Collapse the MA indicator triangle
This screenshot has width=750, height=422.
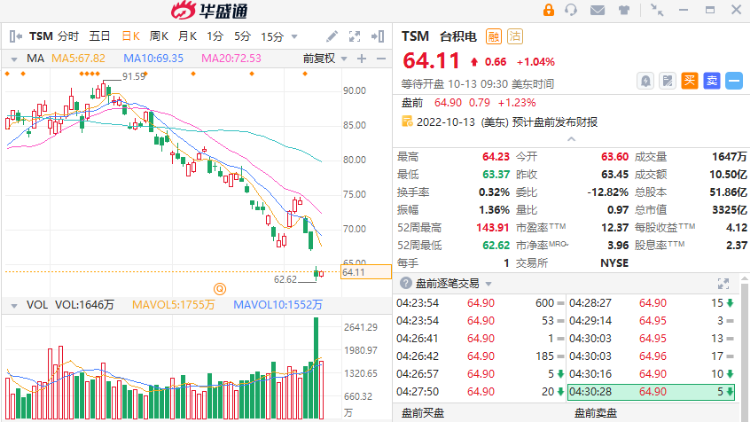(14, 59)
